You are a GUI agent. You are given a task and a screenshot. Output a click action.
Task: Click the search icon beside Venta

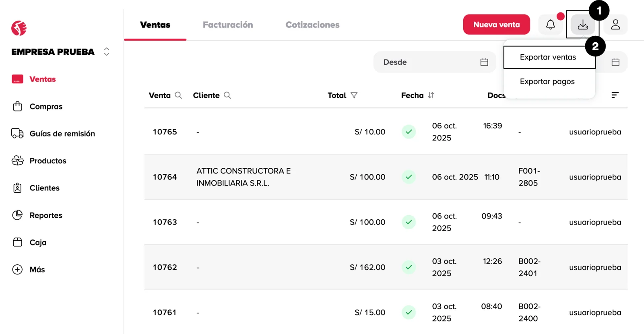pyautogui.click(x=178, y=95)
